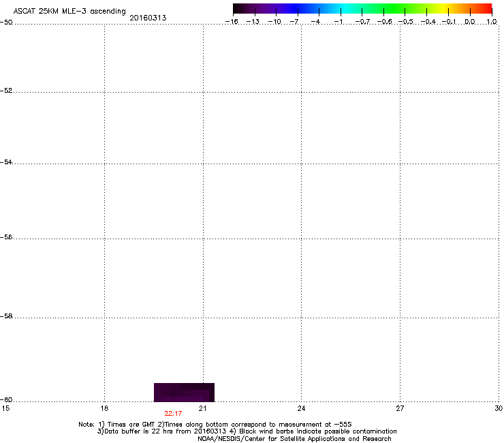
Task: Click the "Data buffer is 22 hrs" note line
Action: click(x=247, y=431)
